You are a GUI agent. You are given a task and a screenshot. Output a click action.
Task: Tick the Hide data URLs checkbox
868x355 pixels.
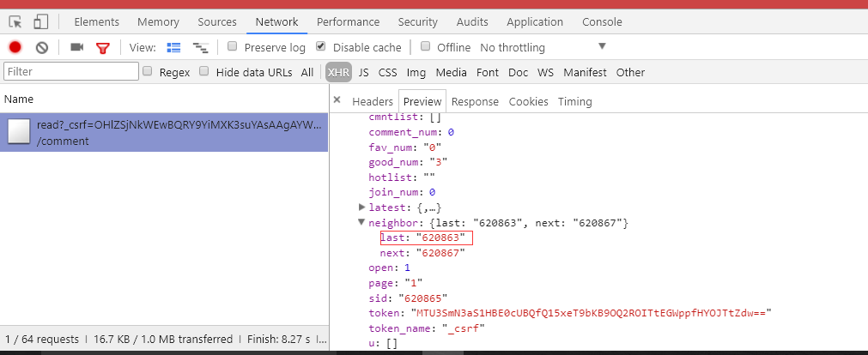tap(204, 71)
